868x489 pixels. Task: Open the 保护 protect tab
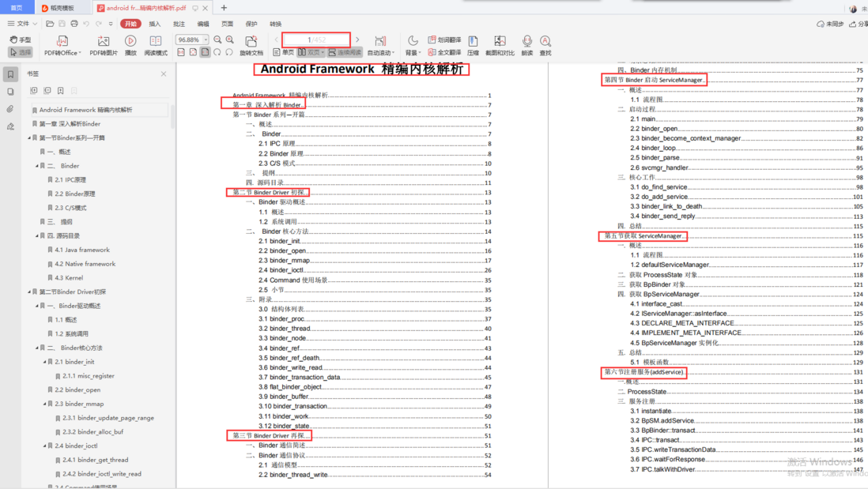point(251,24)
